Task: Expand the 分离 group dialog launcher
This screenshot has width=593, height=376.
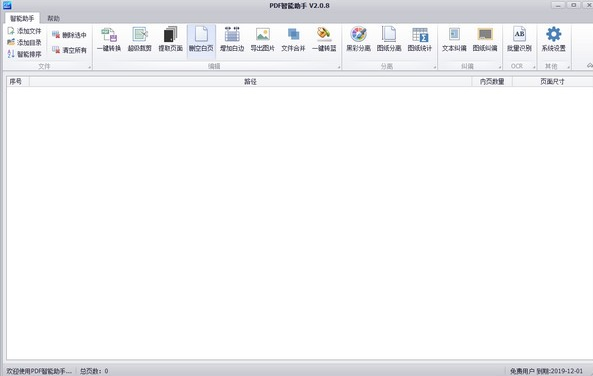Action: pos(435,67)
